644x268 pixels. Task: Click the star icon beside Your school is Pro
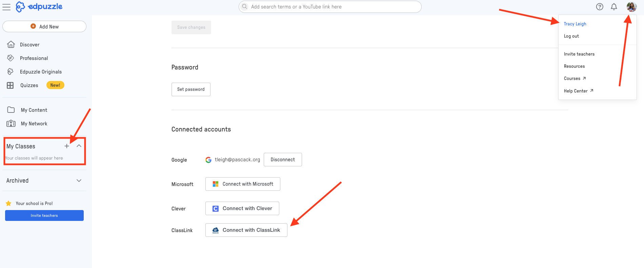9,203
